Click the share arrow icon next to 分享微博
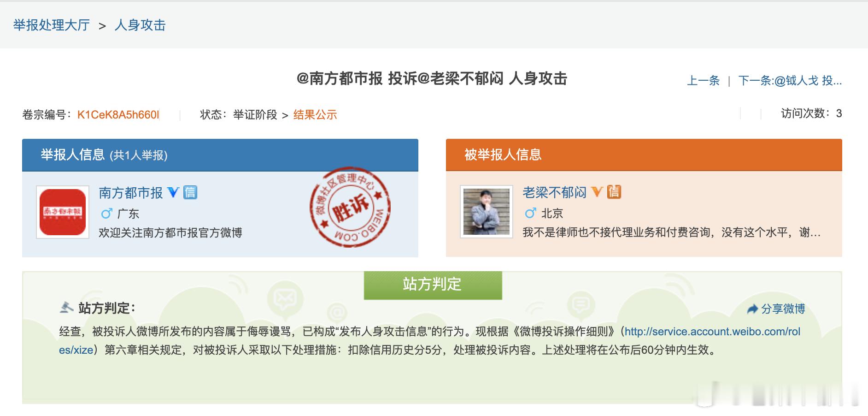 (752, 309)
